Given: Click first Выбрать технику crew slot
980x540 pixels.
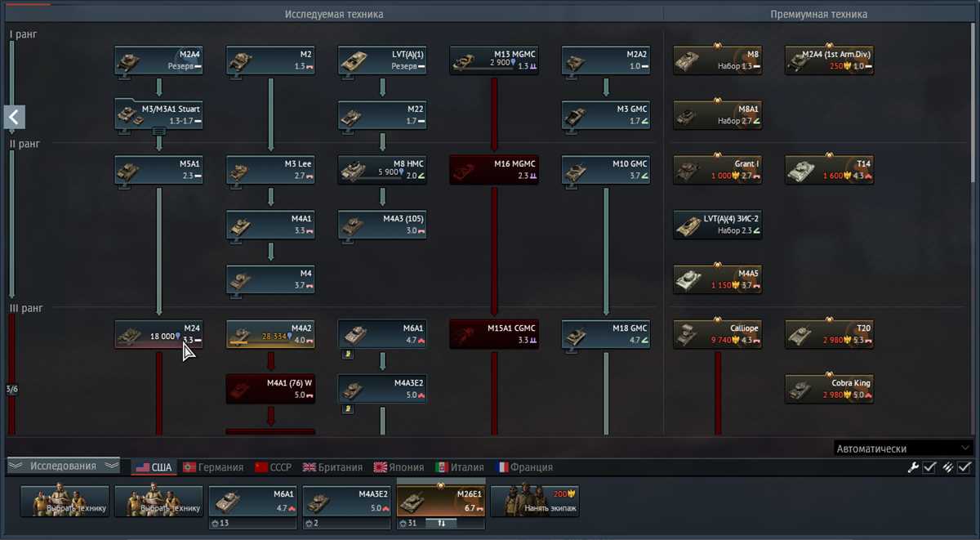Looking at the screenshot, I should 65,502.
